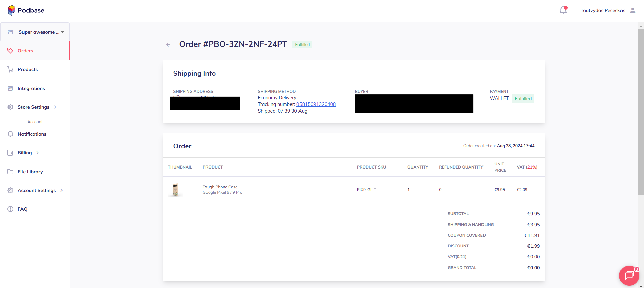
Task: Click the Account Settings gear icon
Action: [x=10, y=190]
